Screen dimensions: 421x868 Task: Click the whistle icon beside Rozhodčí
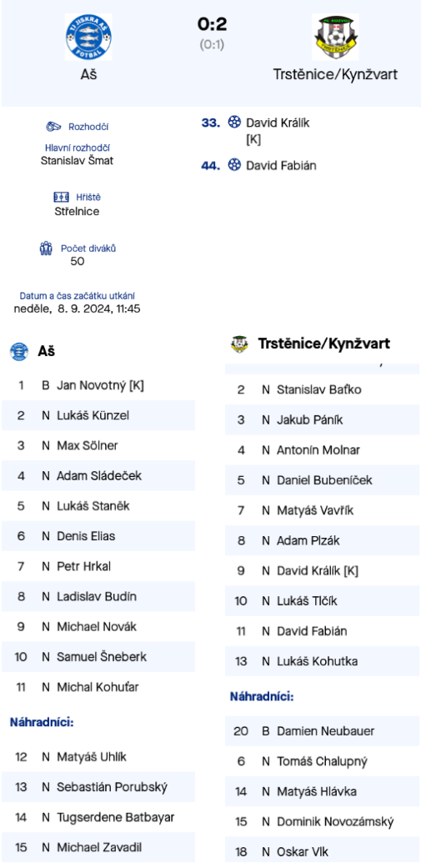point(53,127)
